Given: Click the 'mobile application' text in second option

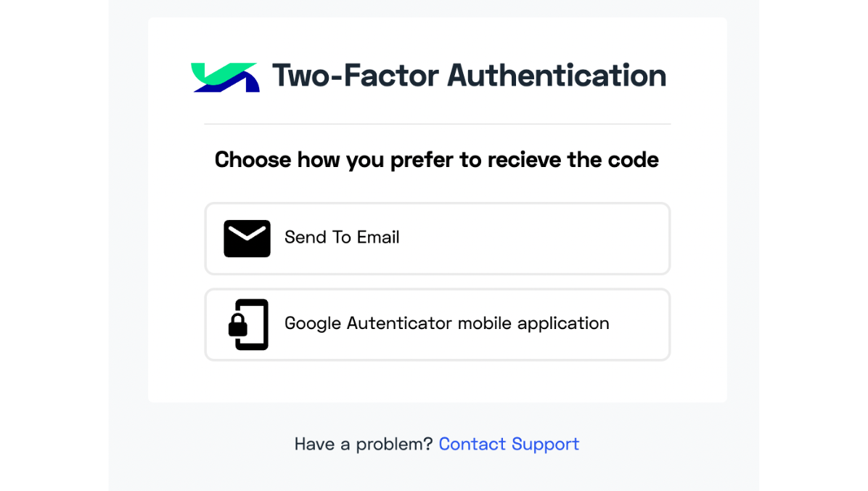Looking at the screenshot, I should tap(533, 324).
